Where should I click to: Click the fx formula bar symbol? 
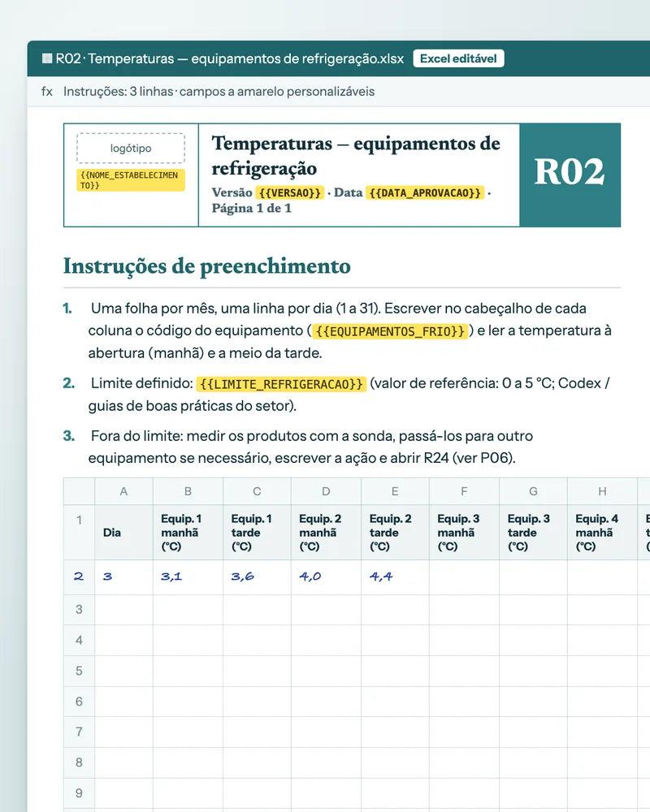click(47, 92)
